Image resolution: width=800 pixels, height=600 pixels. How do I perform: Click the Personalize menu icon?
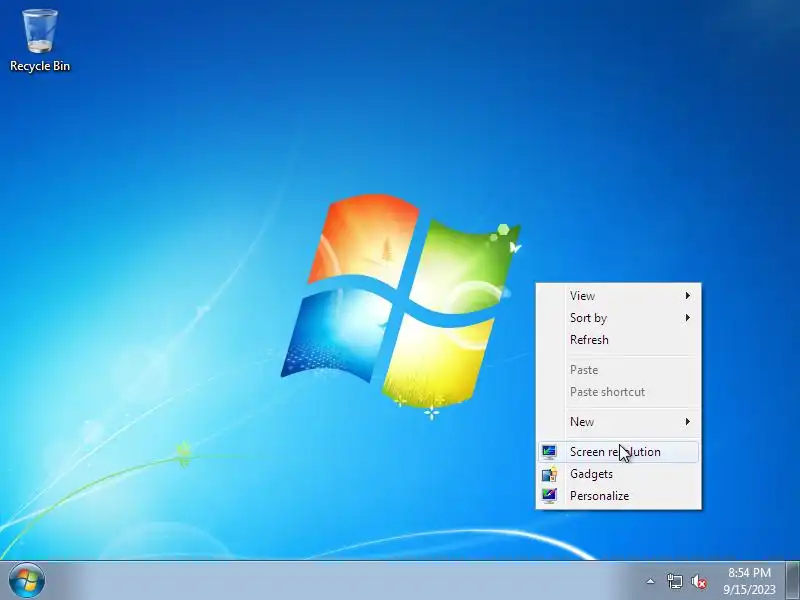[x=549, y=496]
